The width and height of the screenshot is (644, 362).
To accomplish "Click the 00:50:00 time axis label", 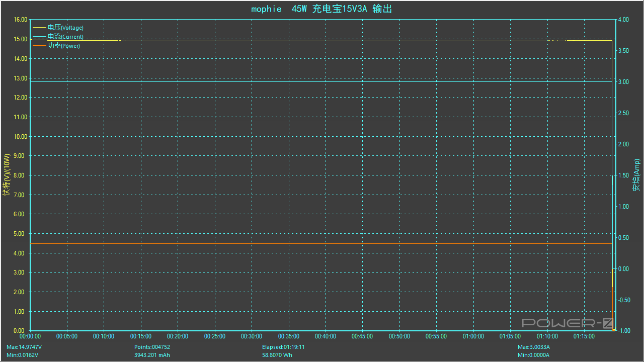I will (399, 337).
